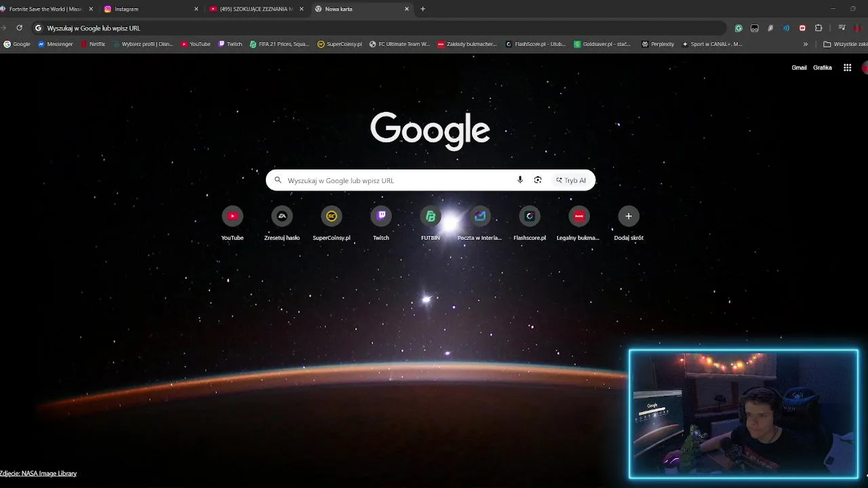This screenshot has width=868, height=488.
Task: Open the Netflix bookmark
Action: 93,44
